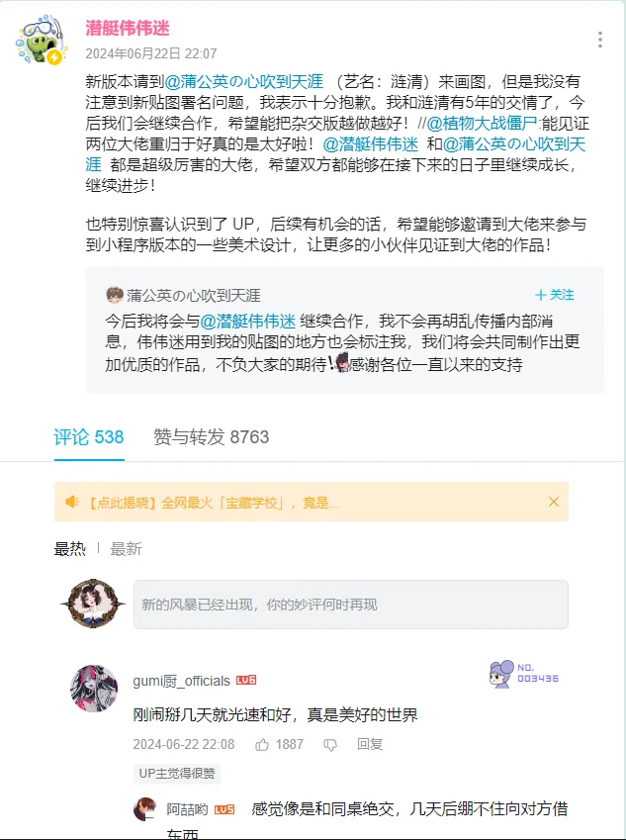The image size is (626, 840).
Task: Switch to the 评论 538 tab
Action: point(89,437)
